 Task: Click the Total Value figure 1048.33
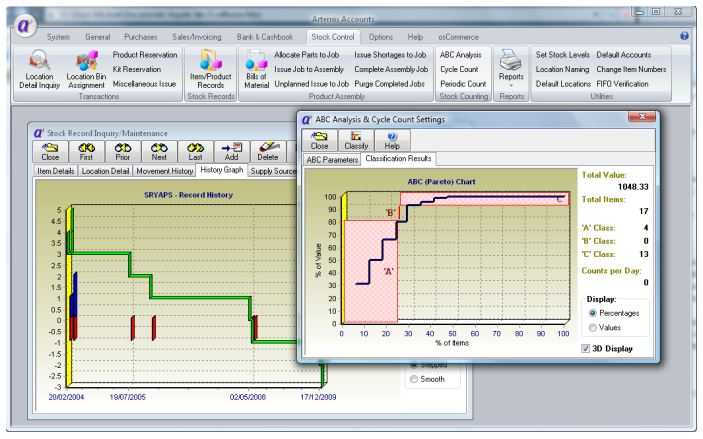coord(633,187)
